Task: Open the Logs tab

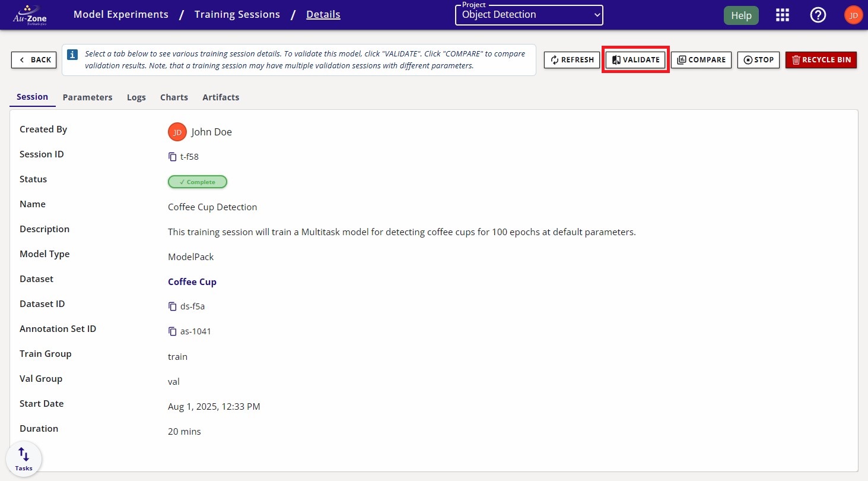Action: pyautogui.click(x=136, y=97)
